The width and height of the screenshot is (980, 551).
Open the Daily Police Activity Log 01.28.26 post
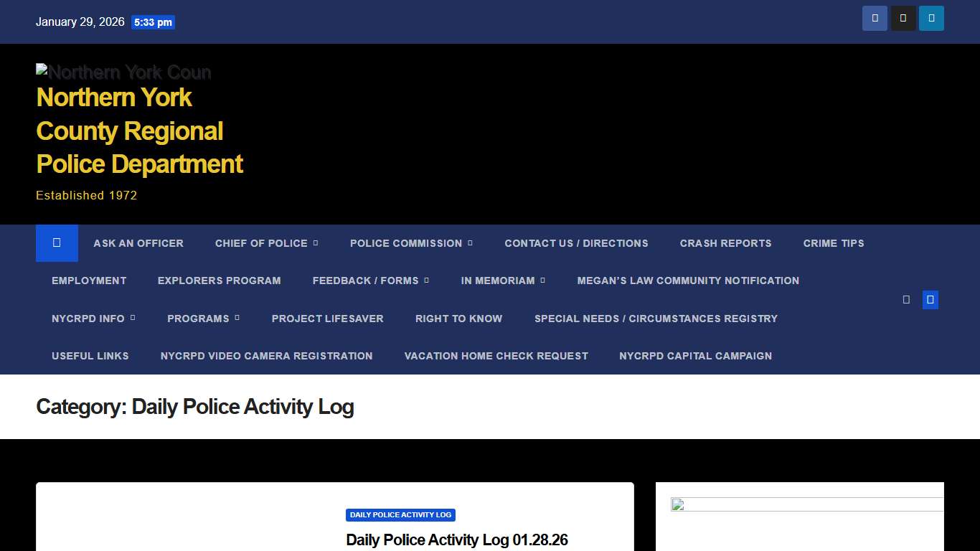(x=456, y=540)
